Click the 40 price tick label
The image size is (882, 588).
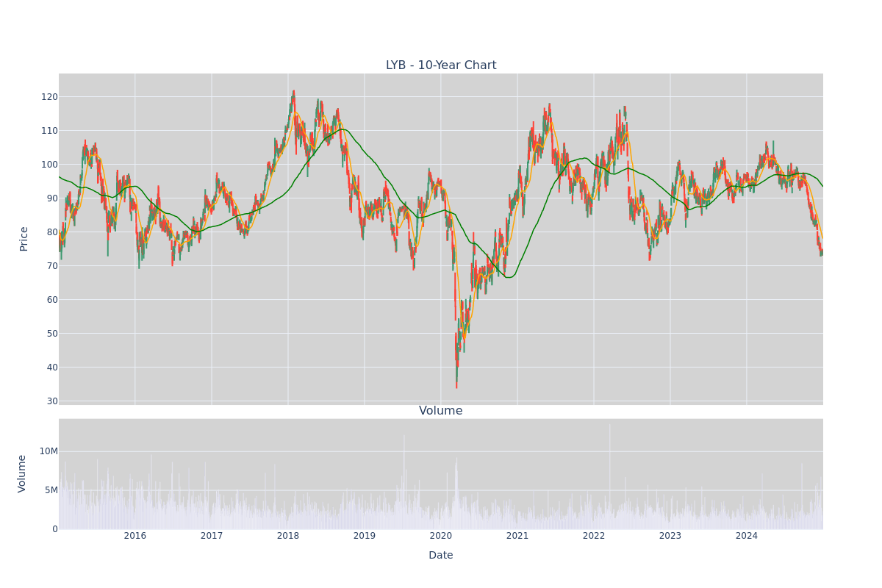(x=52, y=367)
